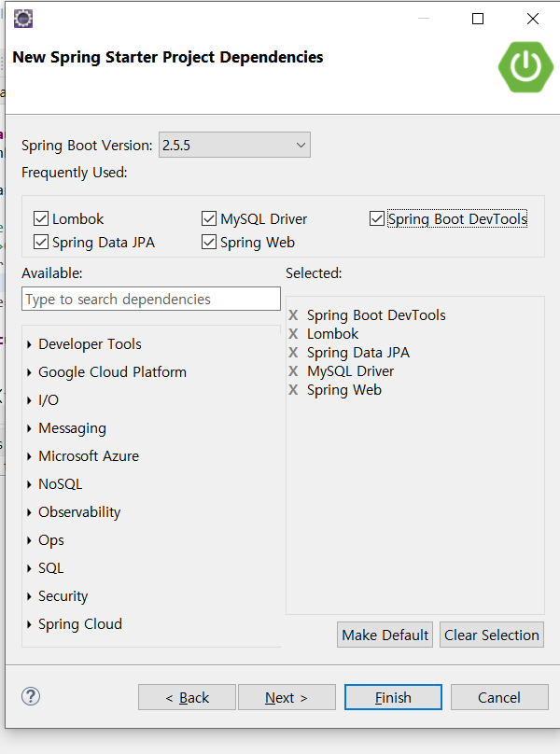The height and width of the screenshot is (754, 560).
Task: Expand the Security category
Action: (x=29, y=596)
